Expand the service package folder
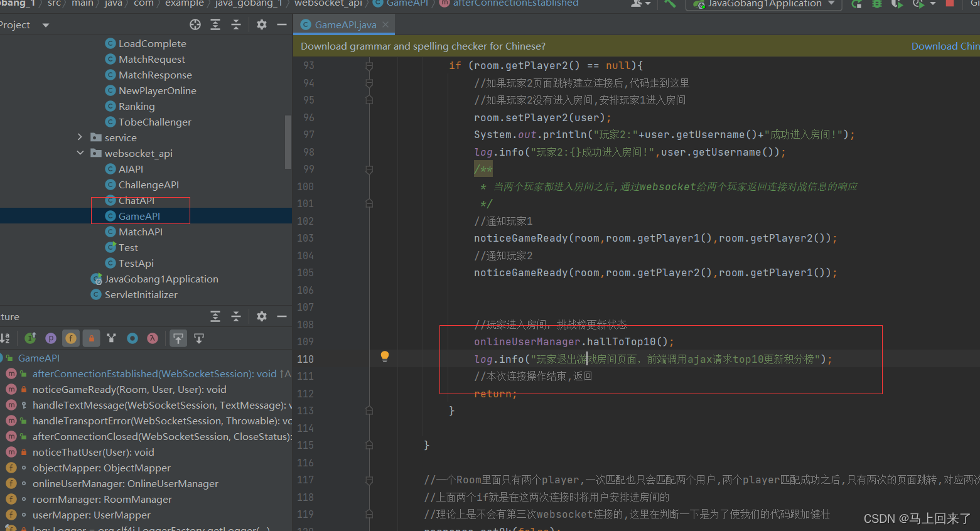The image size is (980, 531). click(80, 137)
